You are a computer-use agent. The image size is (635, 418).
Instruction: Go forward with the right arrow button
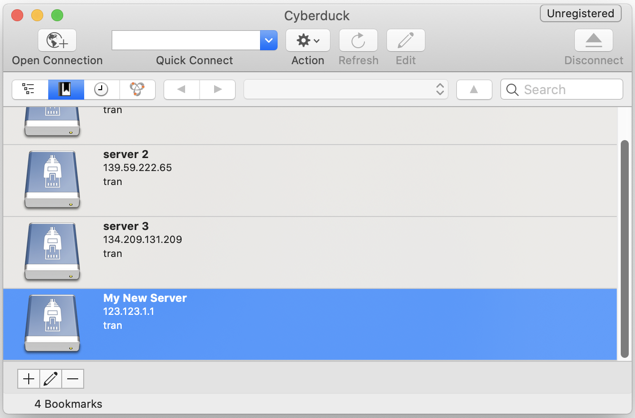(217, 89)
